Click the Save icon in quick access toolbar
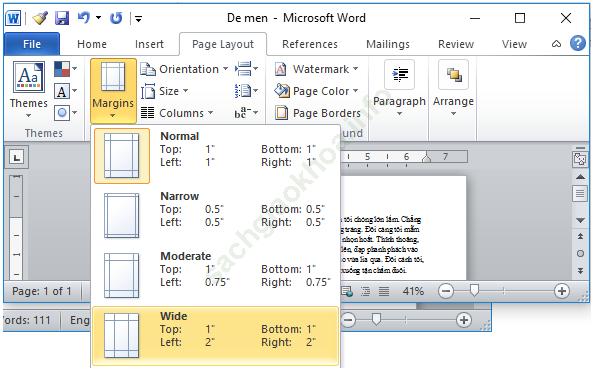Viewport: 596px width, 373px height. (62, 18)
